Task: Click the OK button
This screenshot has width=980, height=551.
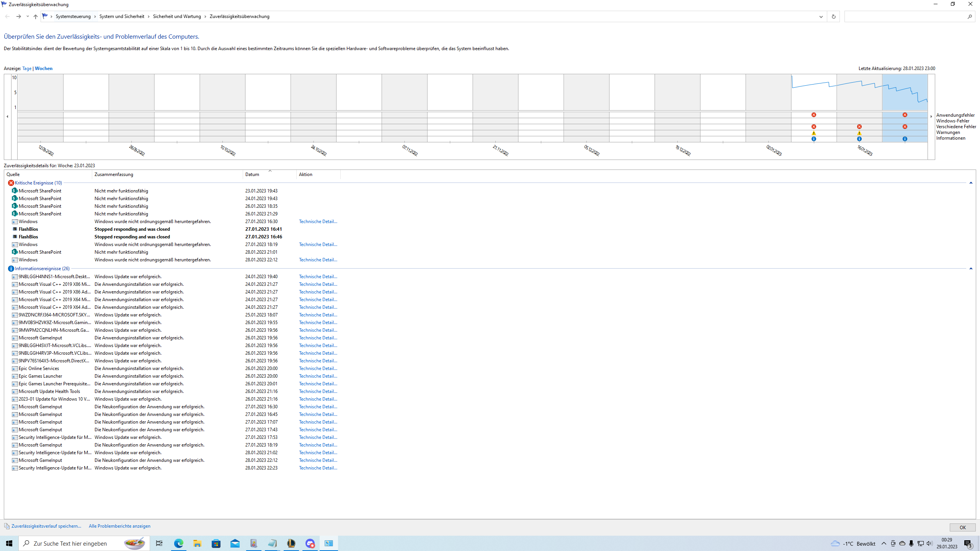Action: [962, 527]
